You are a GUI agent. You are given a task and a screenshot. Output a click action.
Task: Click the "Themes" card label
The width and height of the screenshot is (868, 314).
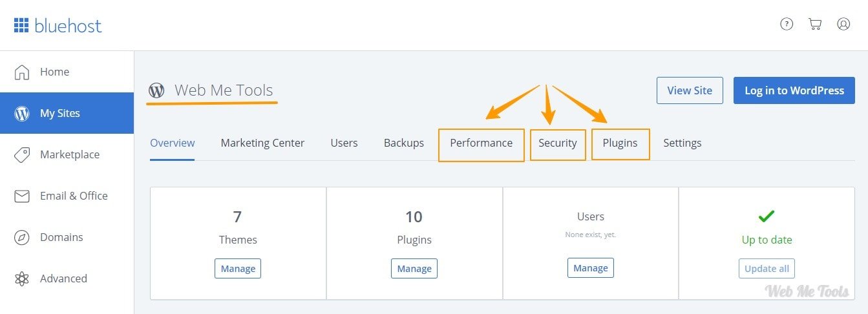pos(238,240)
